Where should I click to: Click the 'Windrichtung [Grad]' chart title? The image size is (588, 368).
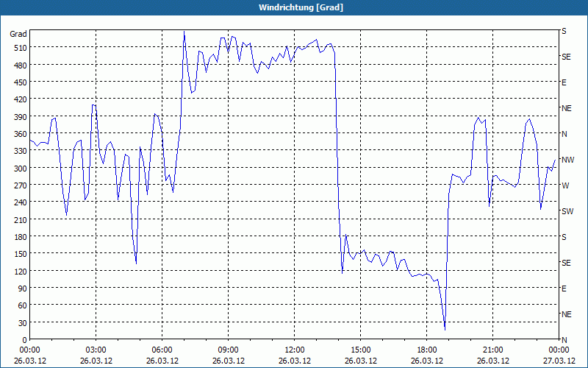301,7
